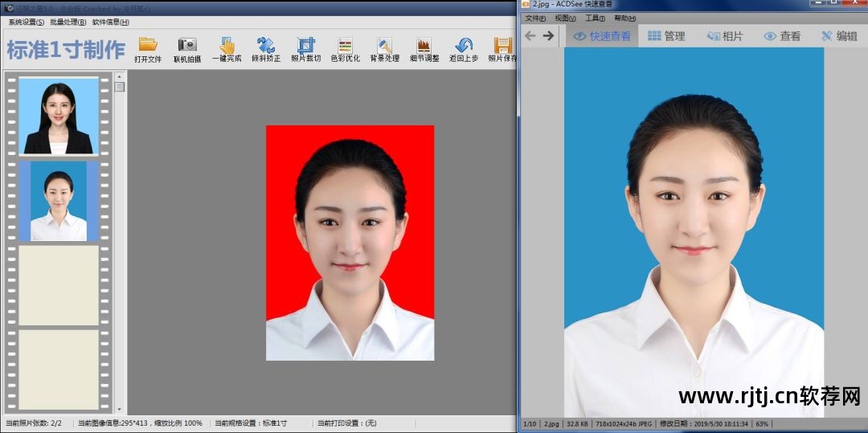Go to next image with forward arrow
The height and width of the screenshot is (433, 868).
548,36
